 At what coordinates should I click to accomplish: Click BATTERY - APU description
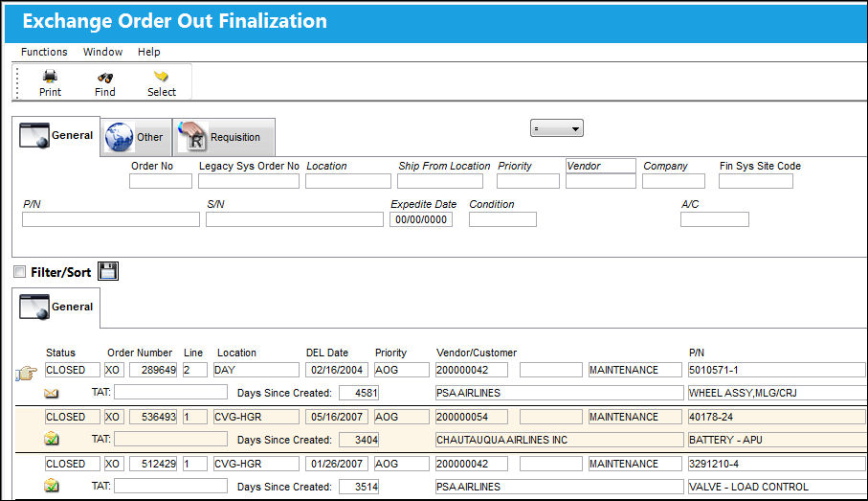point(778,440)
